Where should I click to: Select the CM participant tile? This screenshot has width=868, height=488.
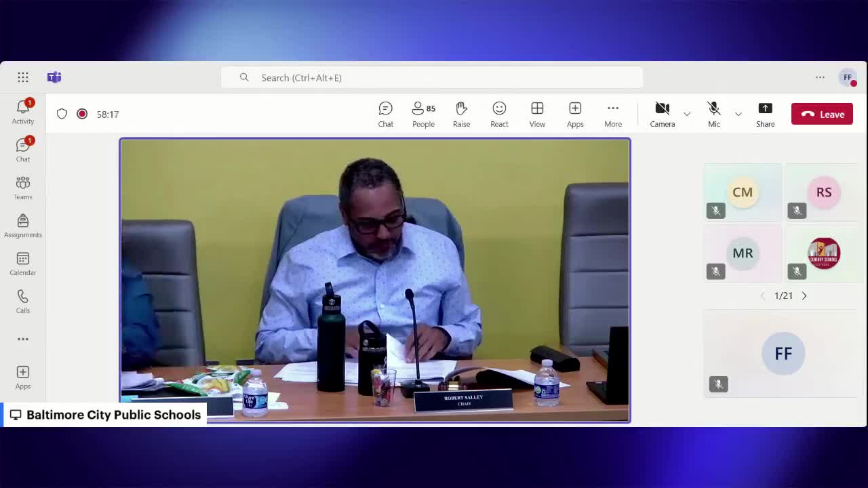click(x=743, y=192)
